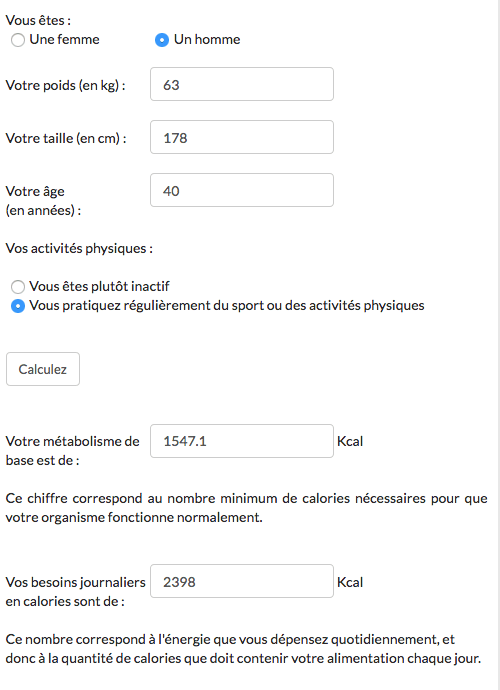
Task: Click the "Votre poids (en kg)" label
Action: pyautogui.click(x=65, y=85)
